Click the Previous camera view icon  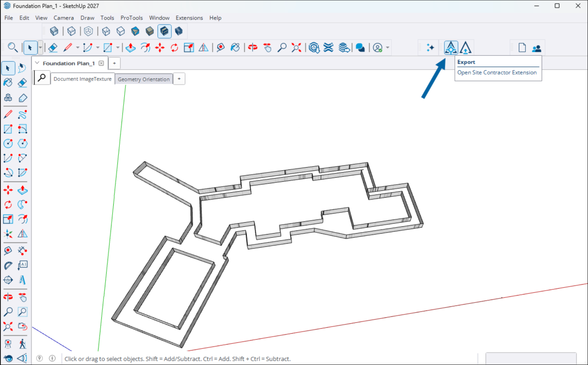coord(22,326)
